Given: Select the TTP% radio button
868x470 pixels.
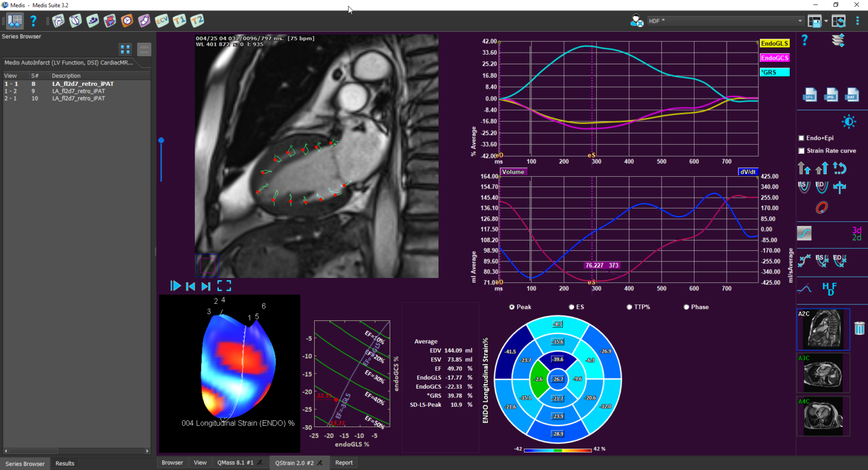Looking at the screenshot, I should [x=630, y=307].
